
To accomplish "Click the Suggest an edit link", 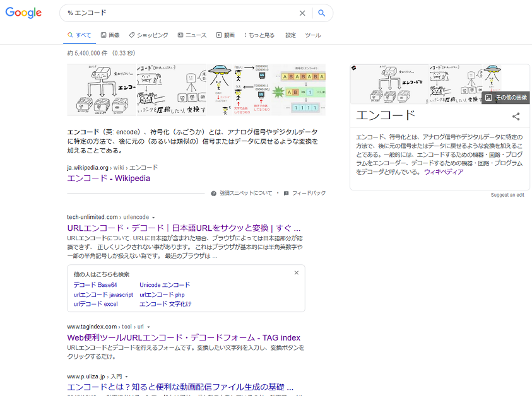I will pyautogui.click(x=507, y=194).
